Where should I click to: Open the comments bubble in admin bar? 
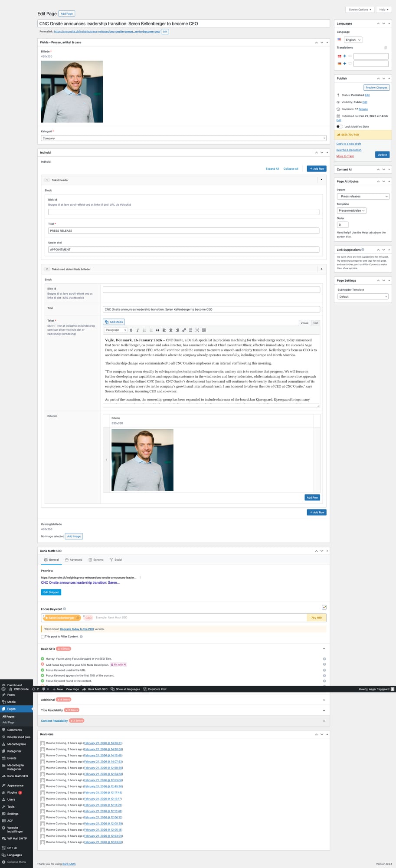click(46, 689)
